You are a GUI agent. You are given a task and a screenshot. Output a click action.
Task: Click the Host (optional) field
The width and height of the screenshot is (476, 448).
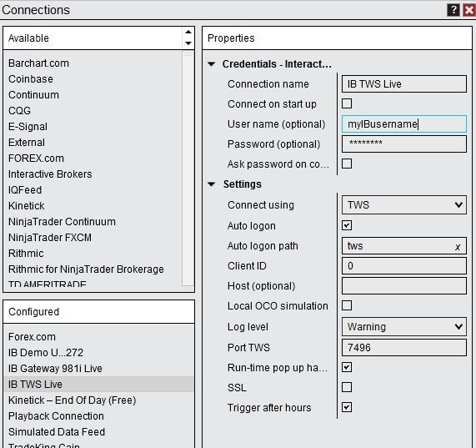(x=404, y=286)
